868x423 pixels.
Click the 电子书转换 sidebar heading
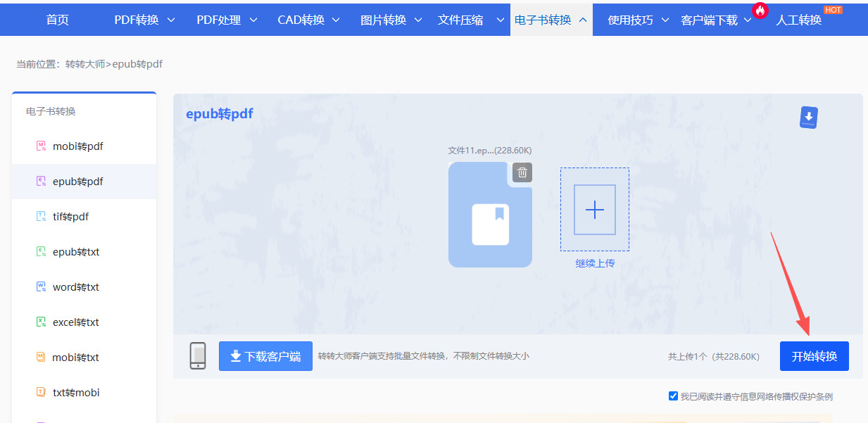point(51,111)
